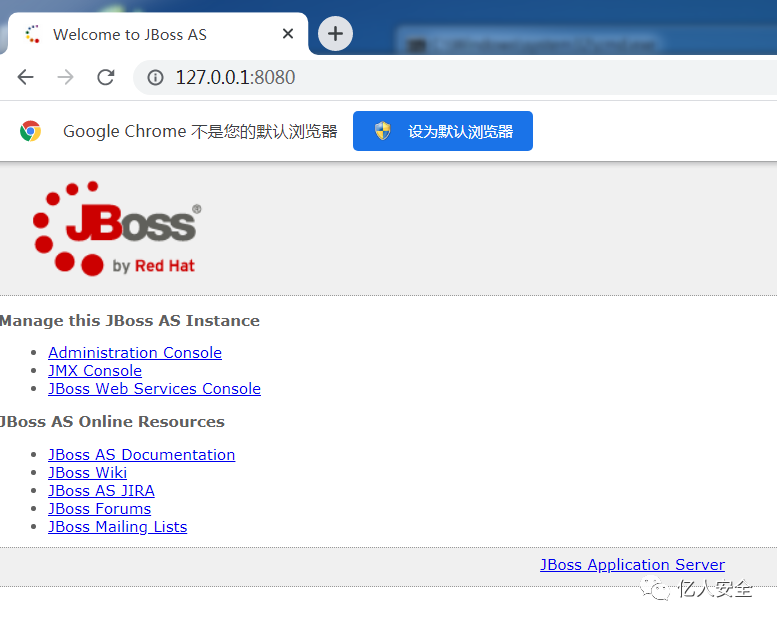Close the Welcome to JBoss AS tab
This screenshot has width=777, height=622.
click(x=288, y=34)
